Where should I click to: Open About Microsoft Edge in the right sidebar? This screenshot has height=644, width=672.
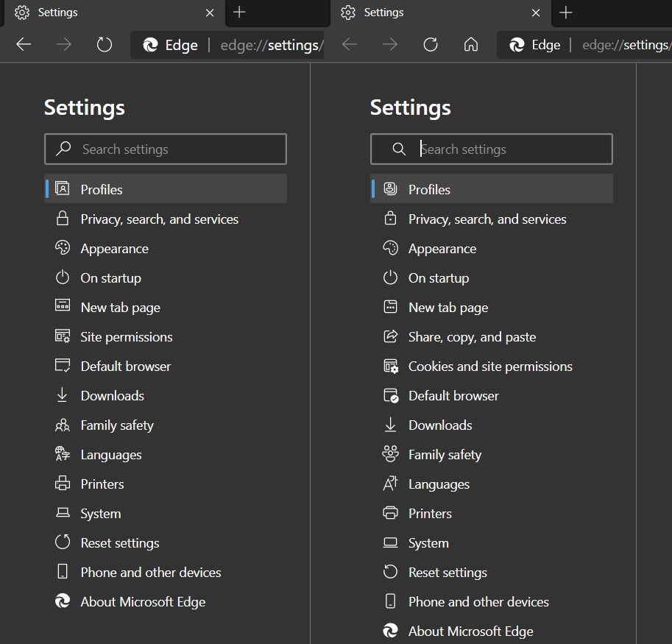click(x=470, y=631)
